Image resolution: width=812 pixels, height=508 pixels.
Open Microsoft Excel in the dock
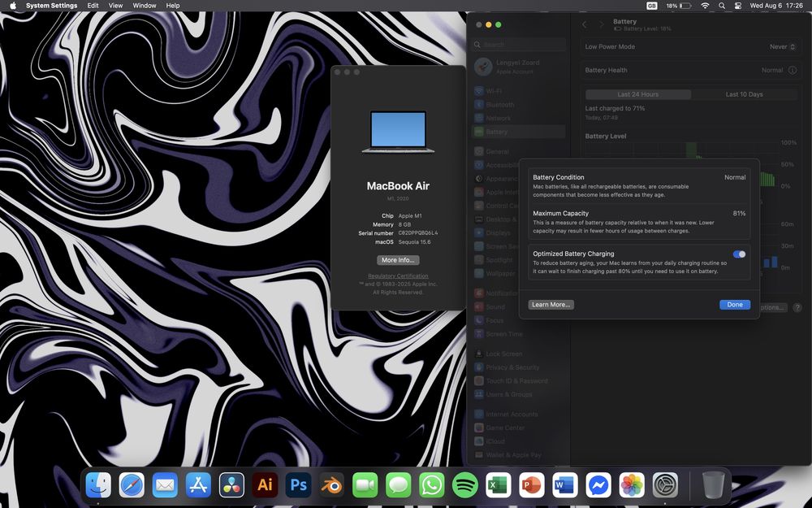(x=499, y=485)
